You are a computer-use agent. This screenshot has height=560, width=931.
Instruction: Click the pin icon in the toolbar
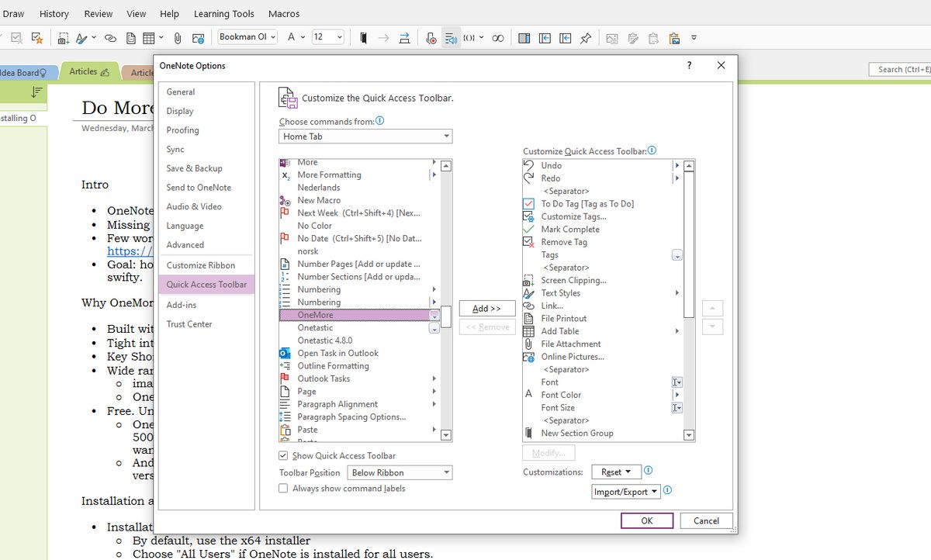(x=586, y=37)
